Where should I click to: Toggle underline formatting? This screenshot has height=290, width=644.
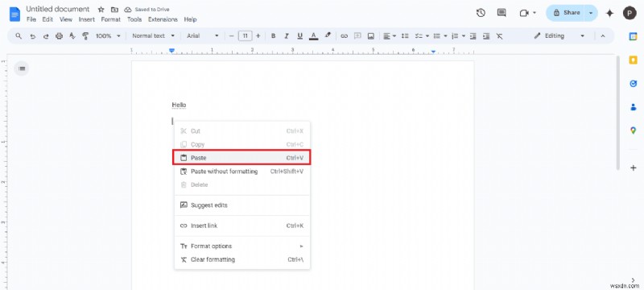pyautogui.click(x=299, y=36)
